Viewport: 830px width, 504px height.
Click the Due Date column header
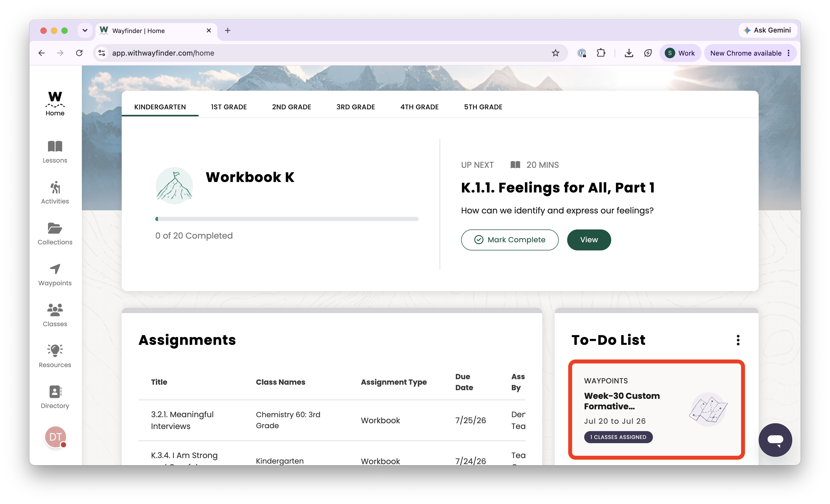tap(464, 382)
